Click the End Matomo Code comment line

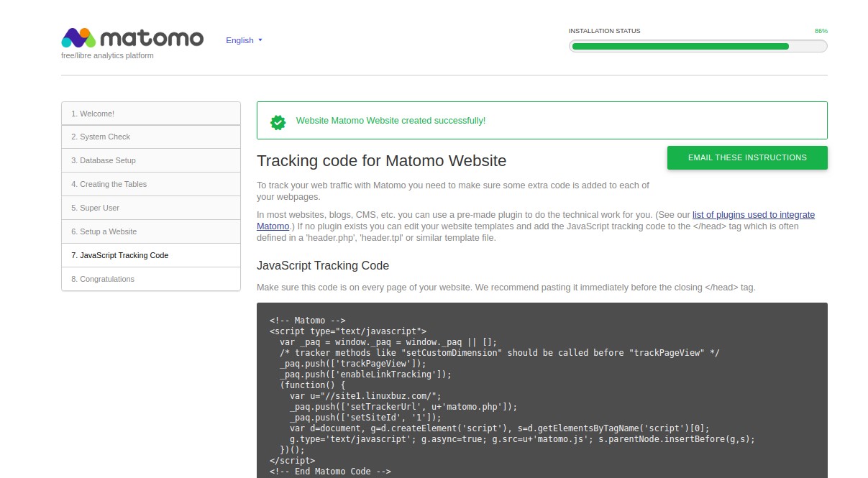coord(330,472)
